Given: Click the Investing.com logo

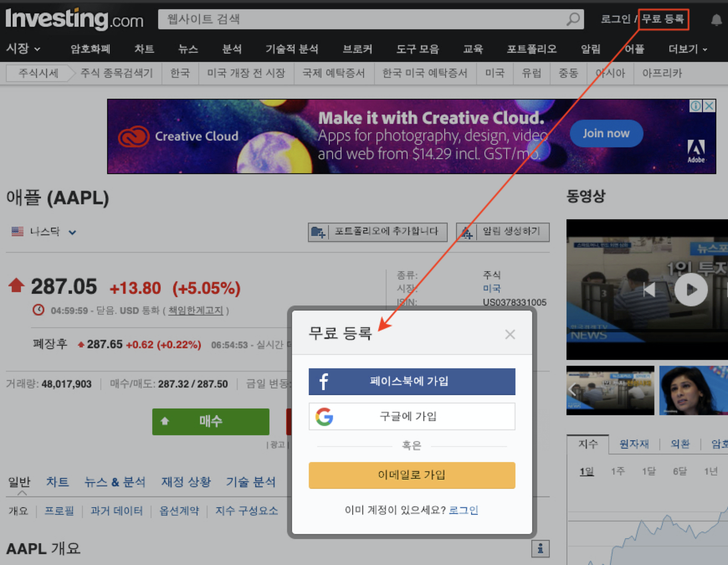Looking at the screenshot, I should [x=74, y=19].
